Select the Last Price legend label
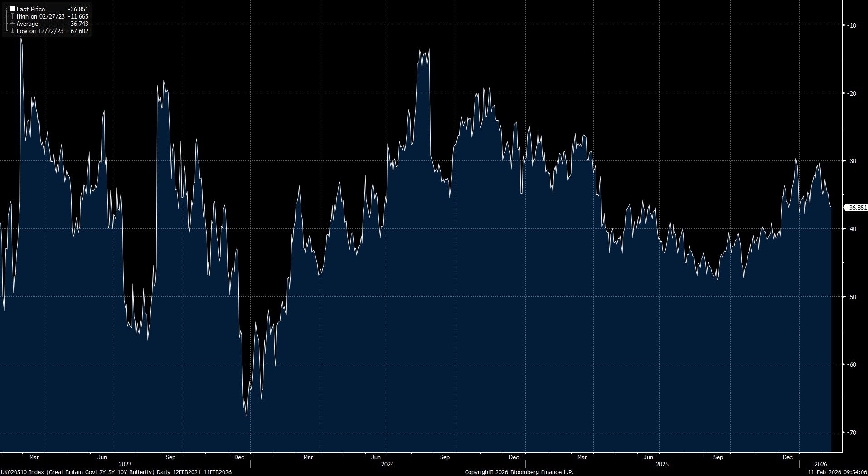868x476 pixels. [30, 9]
